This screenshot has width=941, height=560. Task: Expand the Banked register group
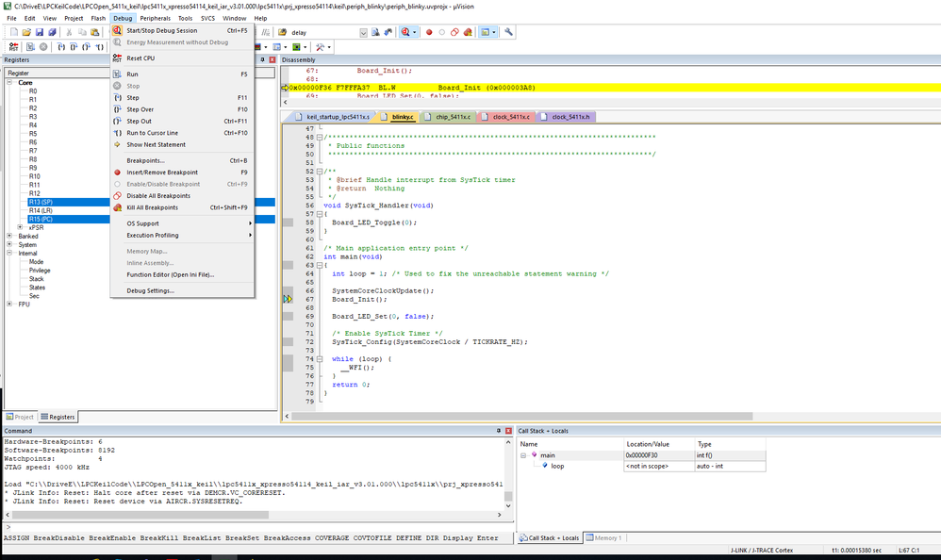tap(10, 237)
